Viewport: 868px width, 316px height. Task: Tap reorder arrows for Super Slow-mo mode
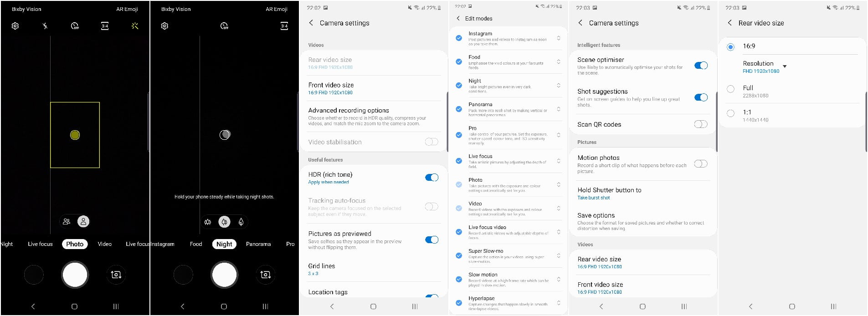point(559,255)
